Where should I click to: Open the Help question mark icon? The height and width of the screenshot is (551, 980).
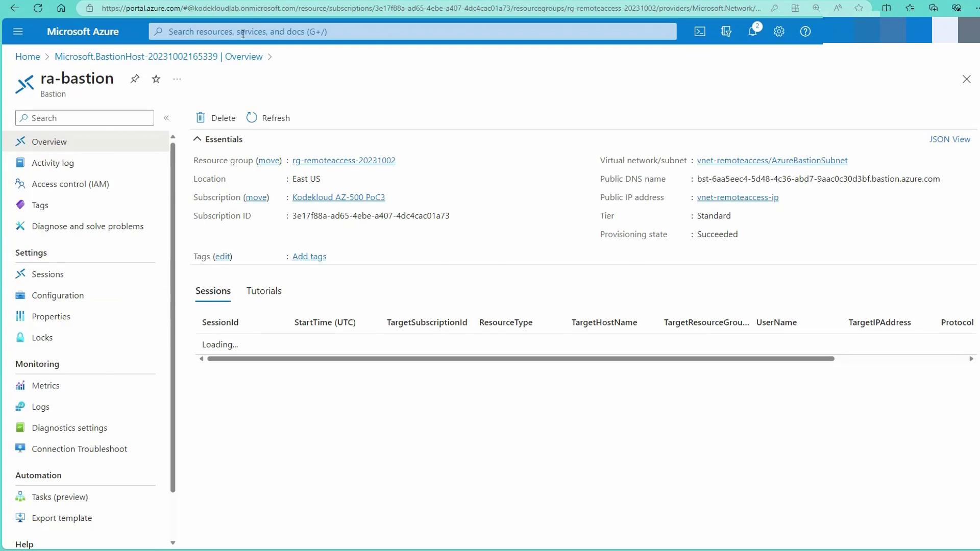[x=805, y=32]
